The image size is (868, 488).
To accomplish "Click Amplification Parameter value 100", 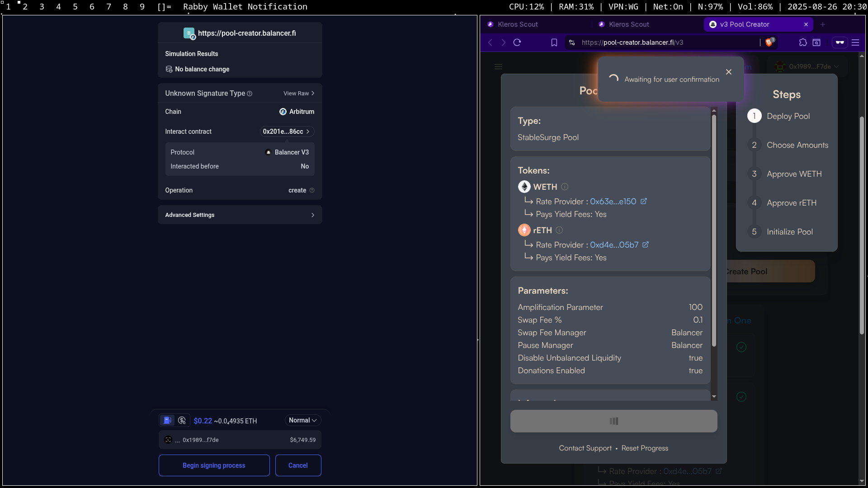I will 695,307.
